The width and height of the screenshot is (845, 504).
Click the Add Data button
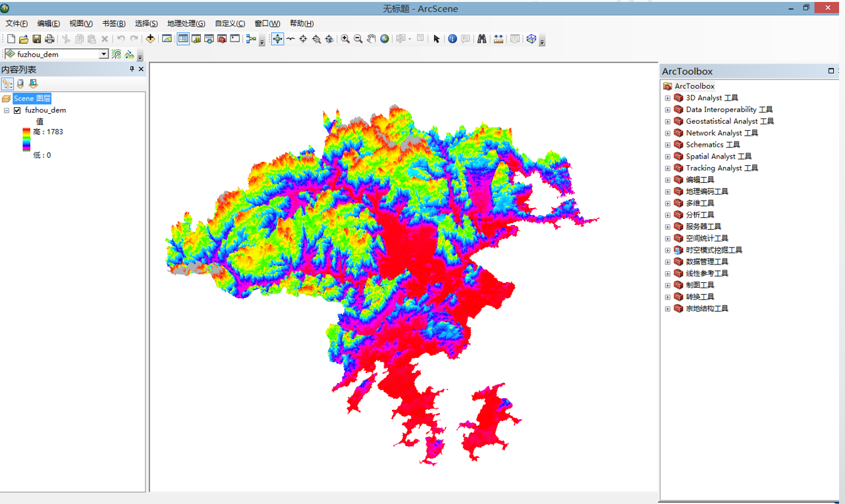(150, 39)
